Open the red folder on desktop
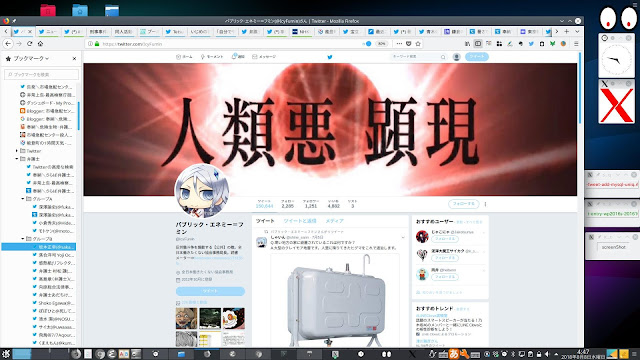Viewport: 640px width, 360px height. click(x=48, y=10)
